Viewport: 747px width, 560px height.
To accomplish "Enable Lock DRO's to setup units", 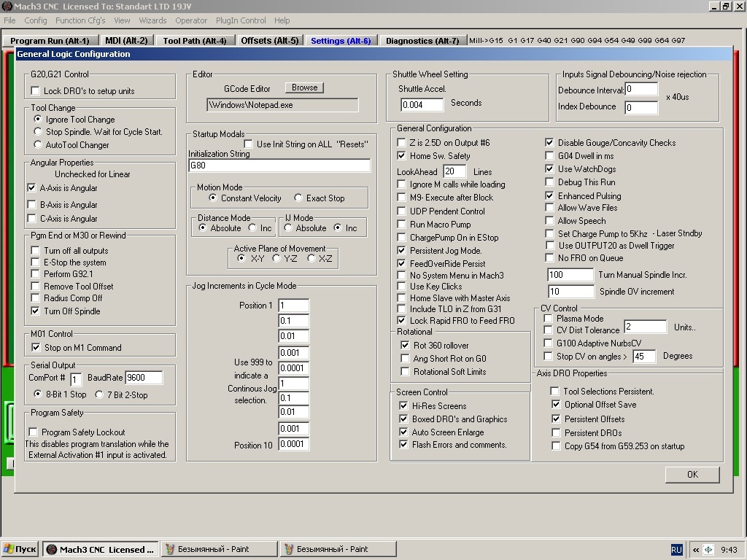I will 35,90.
